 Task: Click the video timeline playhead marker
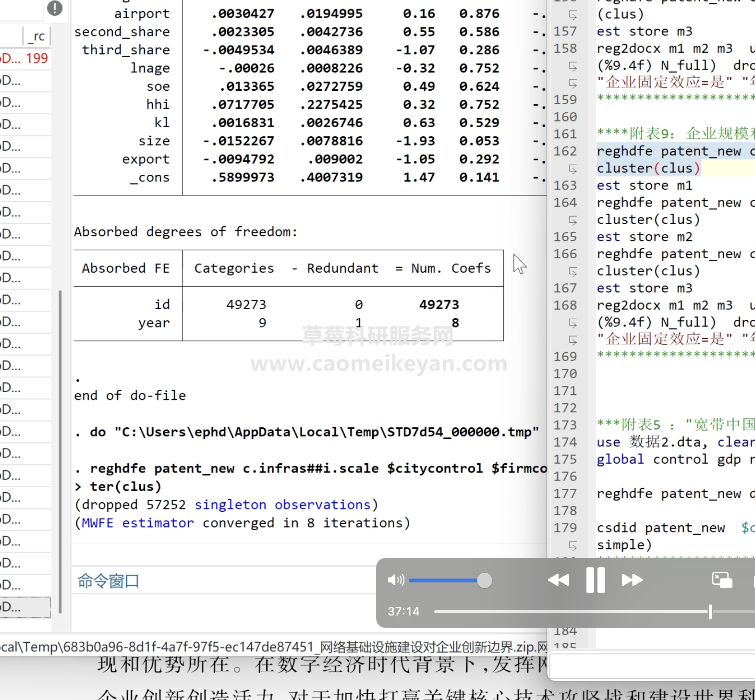710,612
